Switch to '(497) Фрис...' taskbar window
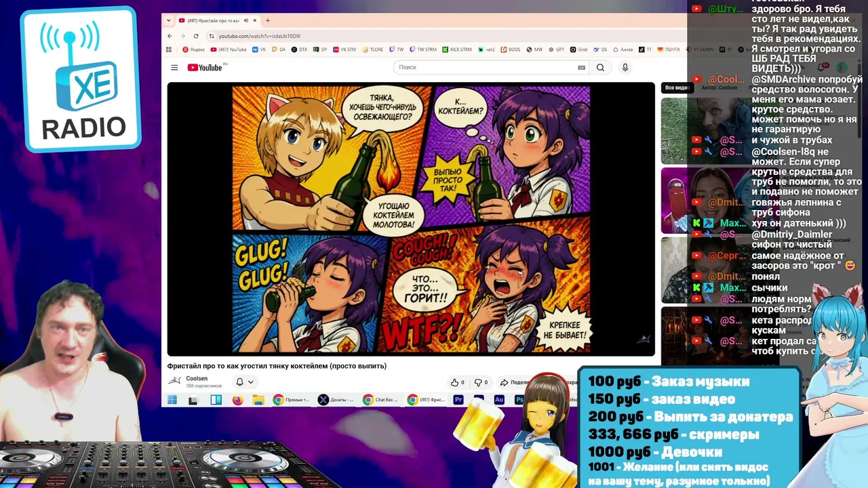Image resolution: width=868 pixels, height=488 pixels. [426, 400]
